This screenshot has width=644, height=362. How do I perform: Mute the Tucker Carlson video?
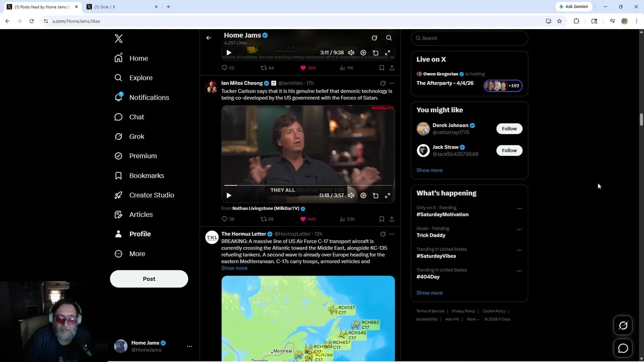(x=351, y=196)
